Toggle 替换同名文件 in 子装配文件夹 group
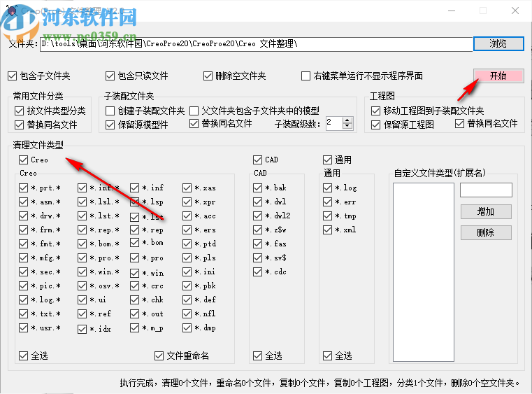532x394 pixels. [194, 123]
